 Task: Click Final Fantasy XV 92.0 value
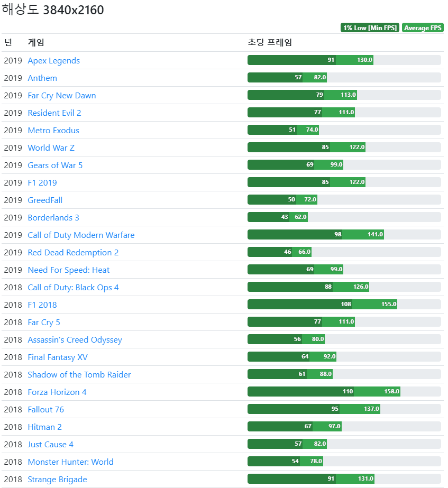[x=330, y=356]
